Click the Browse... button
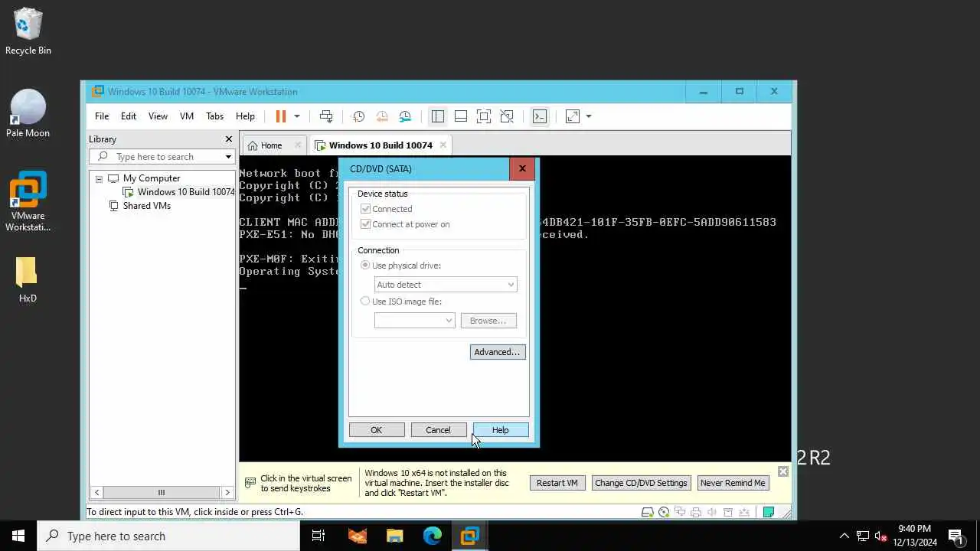The image size is (980, 551). point(488,321)
